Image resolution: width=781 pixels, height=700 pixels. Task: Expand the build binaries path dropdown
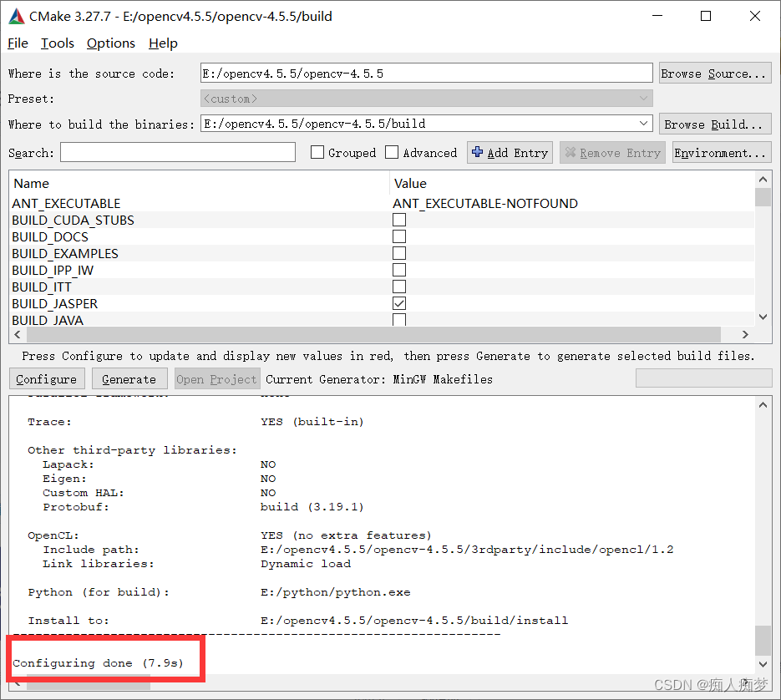click(x=643, y=123)
